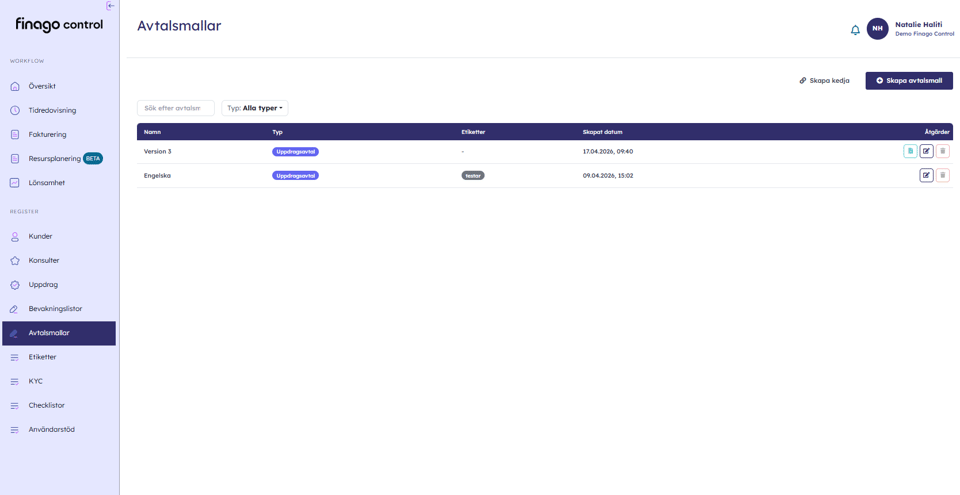
Task: Open the Version 3 document icon
Action: coord(910,151)
